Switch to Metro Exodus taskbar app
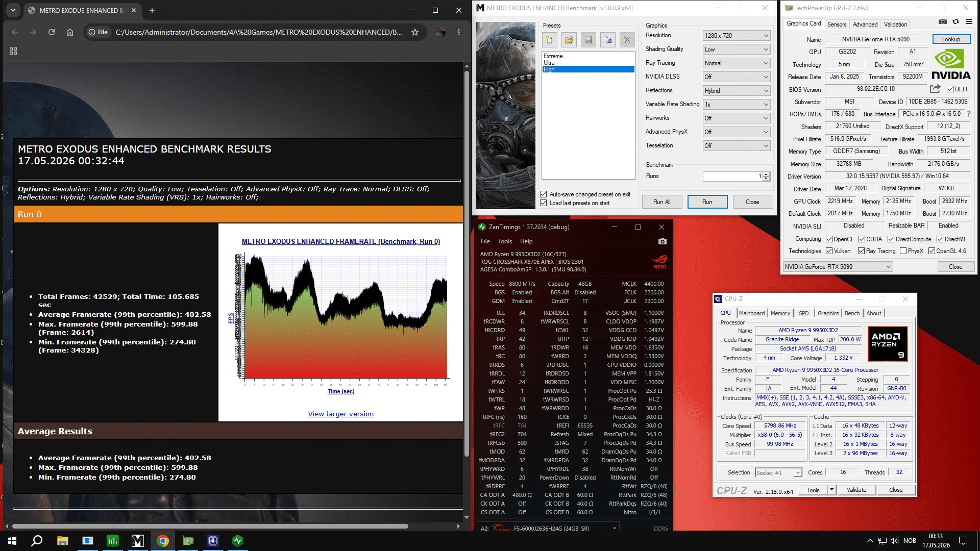This screenshot has width=980, height=551. coord(138,541)
